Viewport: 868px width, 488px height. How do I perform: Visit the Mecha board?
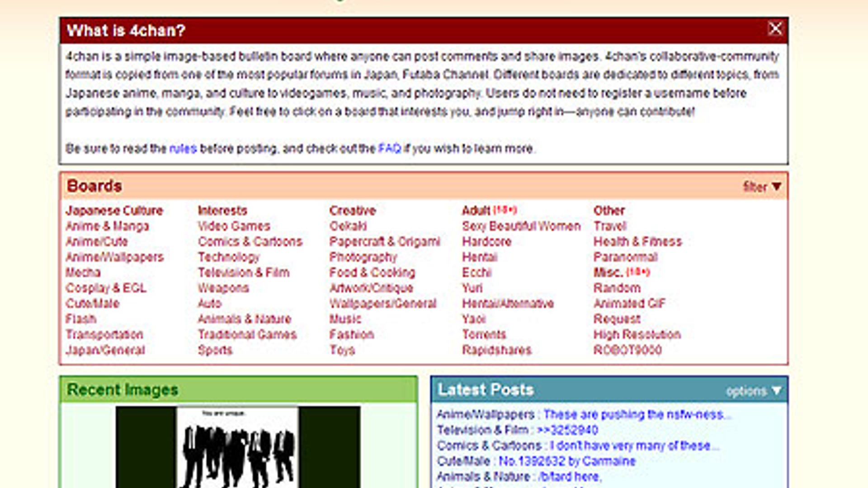[83, 272]
